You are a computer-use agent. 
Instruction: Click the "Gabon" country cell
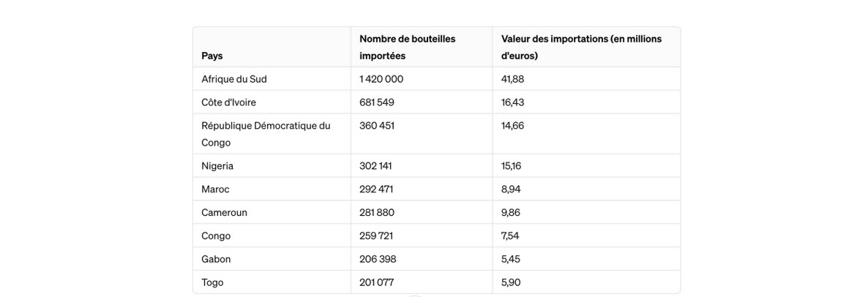pyautogui.click(x=216, y=259)
